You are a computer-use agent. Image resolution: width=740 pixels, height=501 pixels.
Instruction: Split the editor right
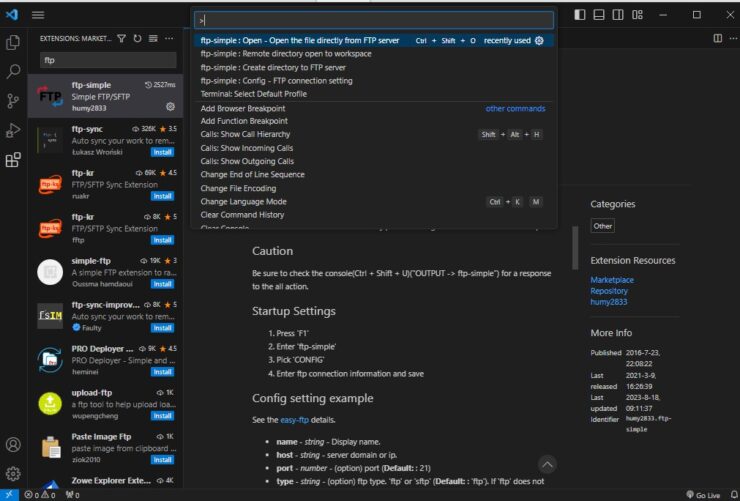point(718,38)
